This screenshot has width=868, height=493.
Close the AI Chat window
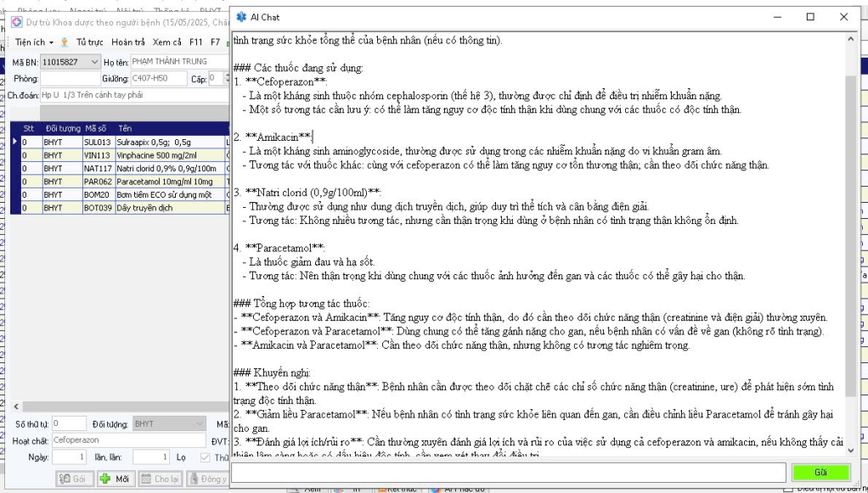[843, 17]
